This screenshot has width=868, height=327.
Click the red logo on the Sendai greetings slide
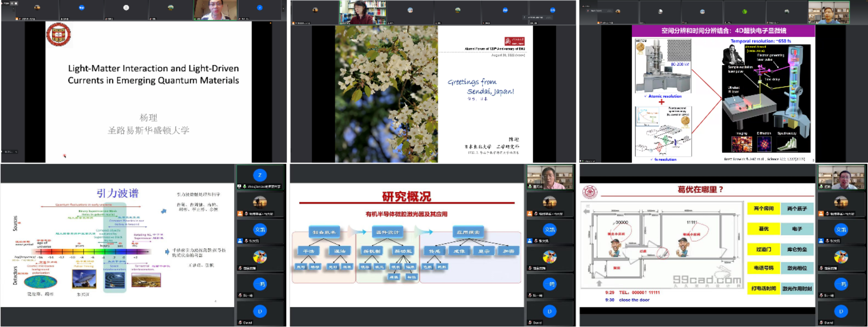[x=514, y=41]
